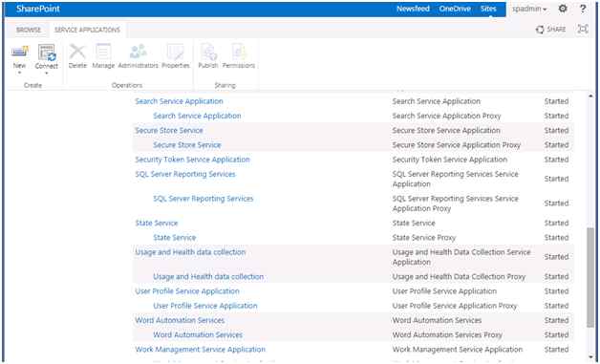Select Started status for Security Token Service Application

pyautogui.click(x=556, y=160)
